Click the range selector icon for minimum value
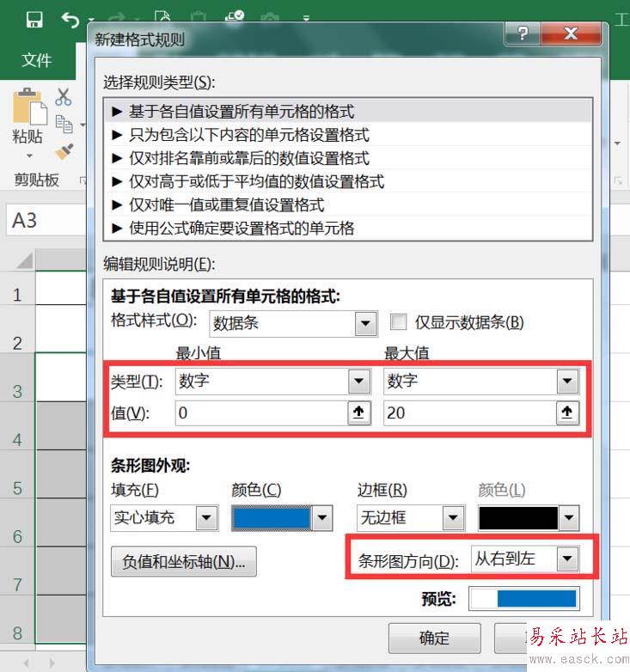Image resolution: width=630 pixels, height=672 pixels. [358, 412]
